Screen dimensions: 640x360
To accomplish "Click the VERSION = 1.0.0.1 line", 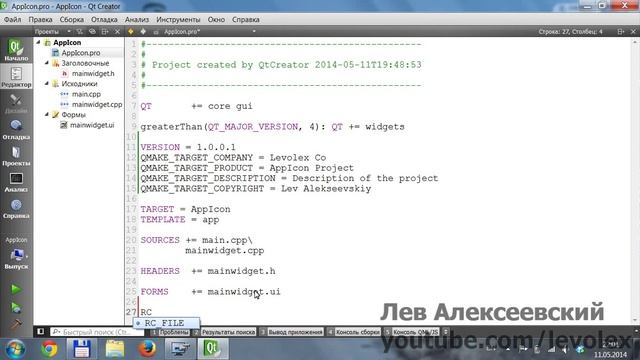I will click(188, 147).
